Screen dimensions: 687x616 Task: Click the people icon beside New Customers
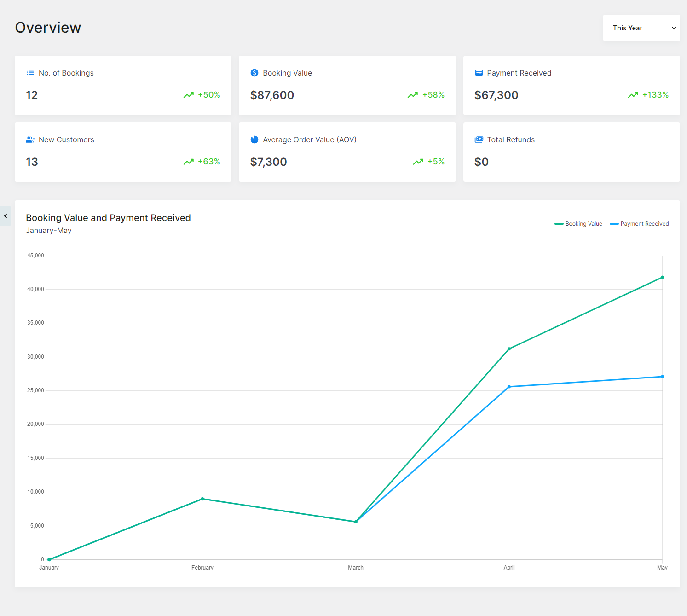[x=30, y=139]
